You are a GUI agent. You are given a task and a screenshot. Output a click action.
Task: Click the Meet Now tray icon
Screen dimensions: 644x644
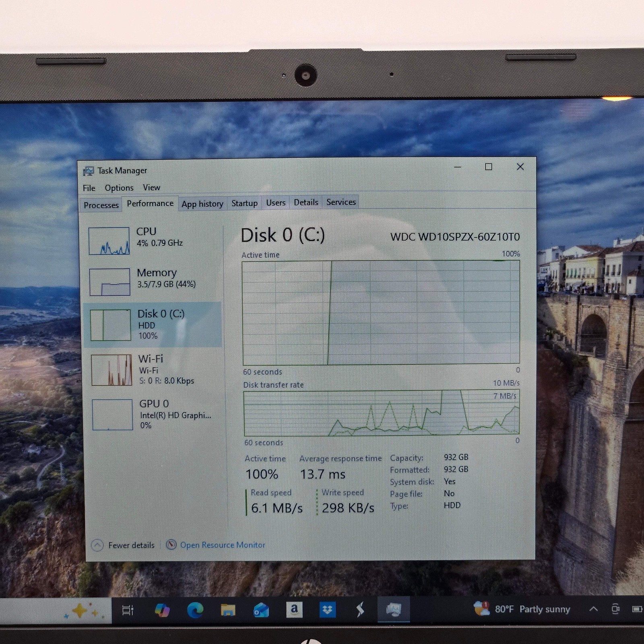click(x=615, y=609)
